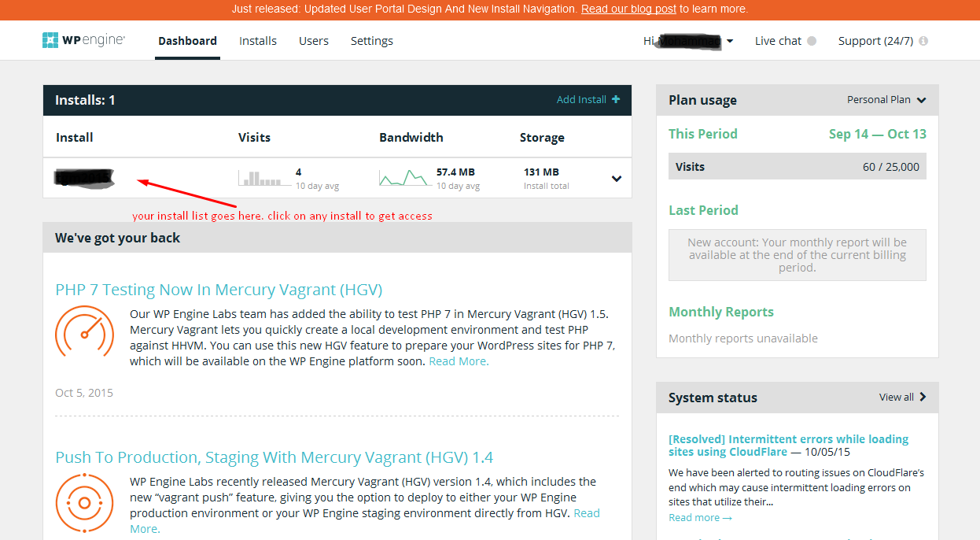Open the user account dropdown arrow
Screen dimensions: 980x540
[x=730, y=42]
